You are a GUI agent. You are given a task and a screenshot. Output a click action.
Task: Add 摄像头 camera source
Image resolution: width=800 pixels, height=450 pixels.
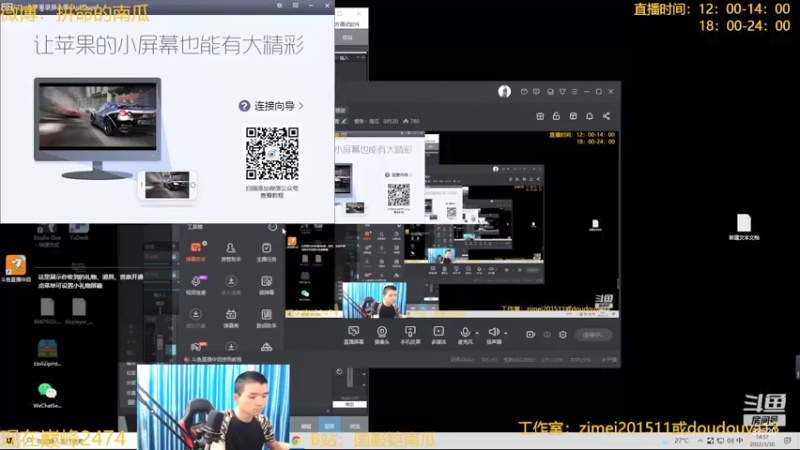click(x=382, y=335)
